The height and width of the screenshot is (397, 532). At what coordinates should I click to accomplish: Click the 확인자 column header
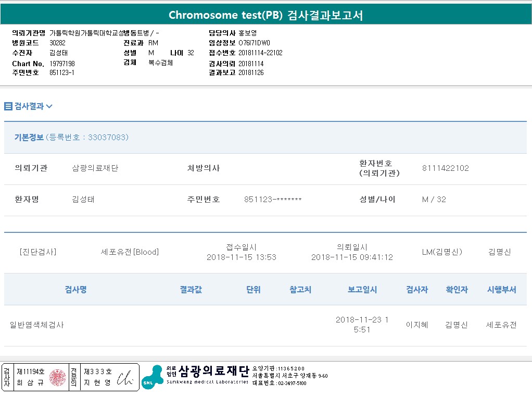pyautogui.click(x=457, y=290)
